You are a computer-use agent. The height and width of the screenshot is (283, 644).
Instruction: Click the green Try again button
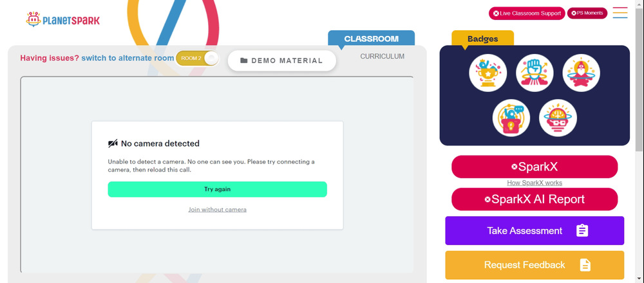tap(217, 190)
